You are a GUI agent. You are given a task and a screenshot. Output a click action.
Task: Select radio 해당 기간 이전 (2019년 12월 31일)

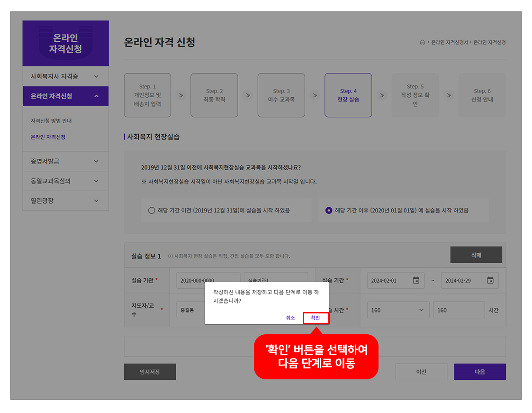pyautogui.click(x=152, y=211)
